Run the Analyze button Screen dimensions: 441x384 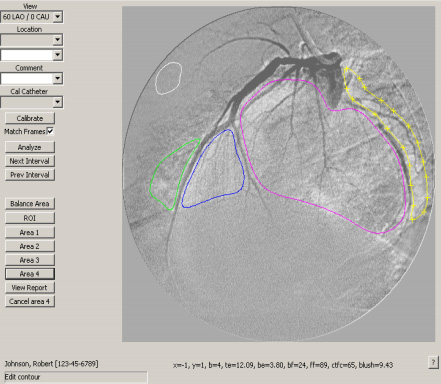(x=30, y=147)
